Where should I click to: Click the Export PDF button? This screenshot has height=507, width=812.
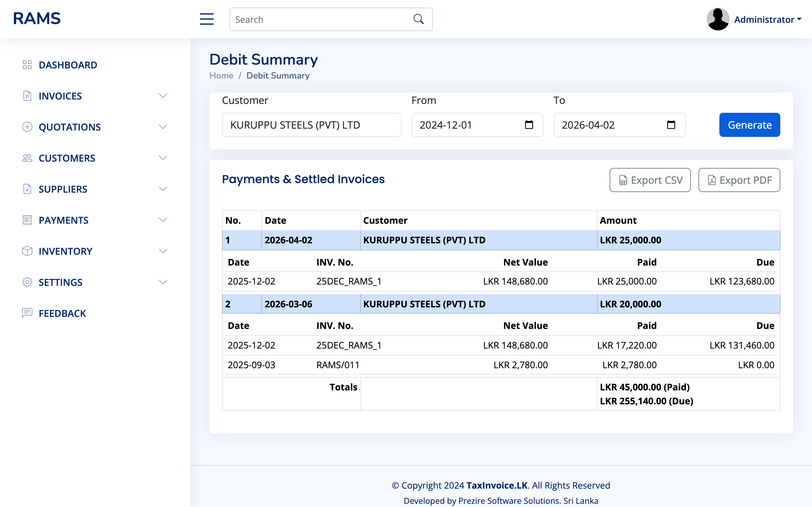[739, 180]
